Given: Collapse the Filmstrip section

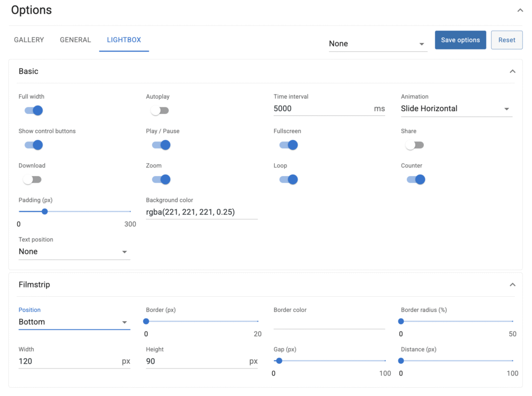Looking at the screenshot, I should tap(512, 285).
